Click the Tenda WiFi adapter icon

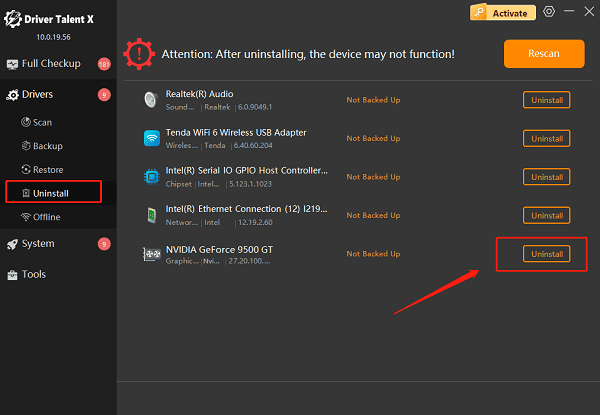(x=152, y=138)
